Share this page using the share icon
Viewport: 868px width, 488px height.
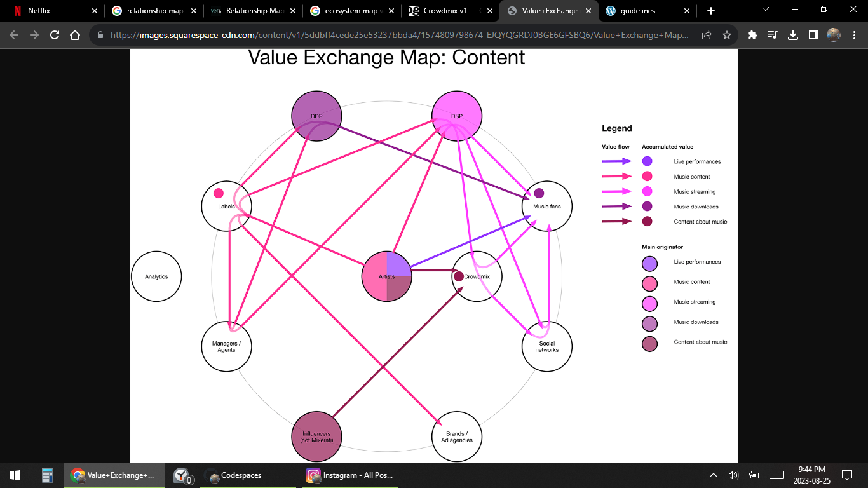[x=707, y=36]
